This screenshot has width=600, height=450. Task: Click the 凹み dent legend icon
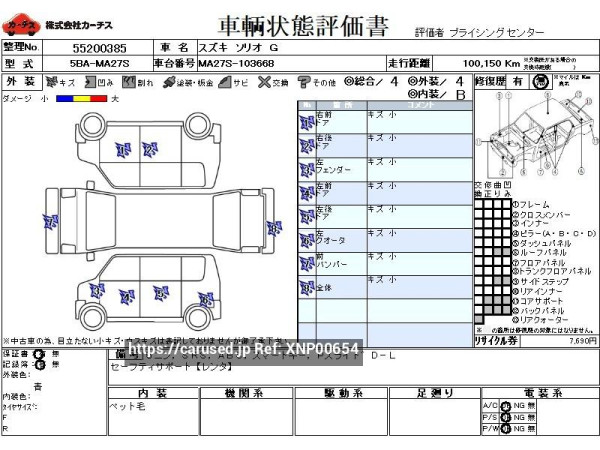pos(90,81)
